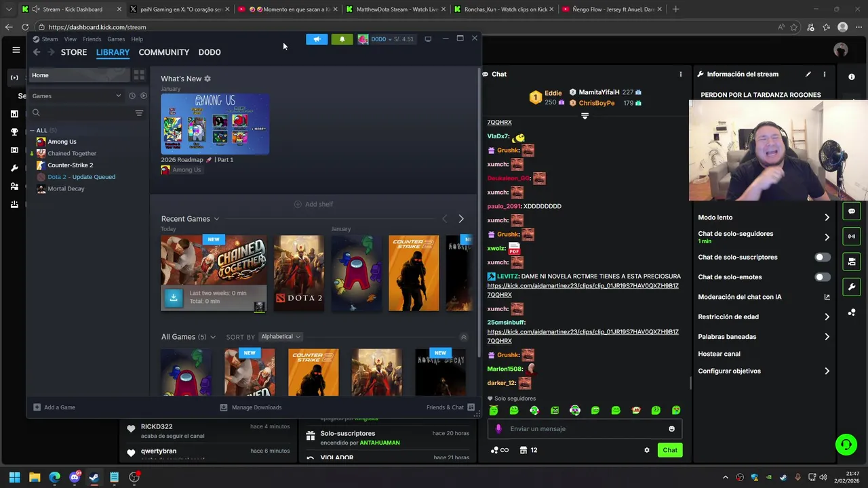868x488 pixels.
Task: Open What's New settings gear
Action: 208,79
